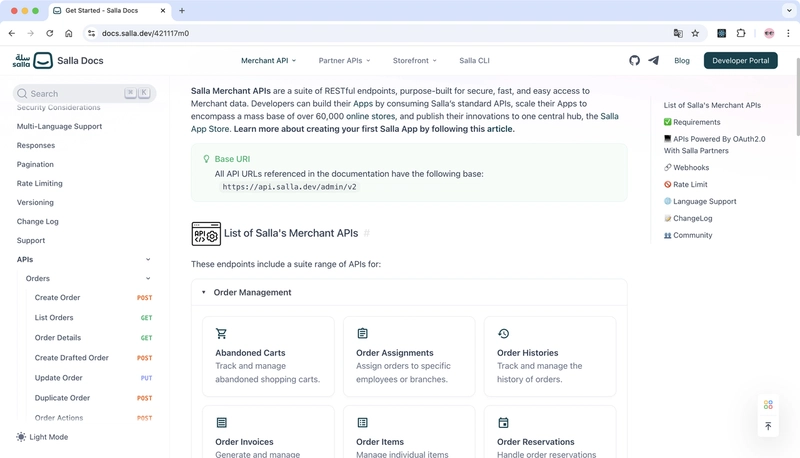This screenshot has height=458, width=800.
Task: Collapse the Order Management section
Action: coord(204,292)
